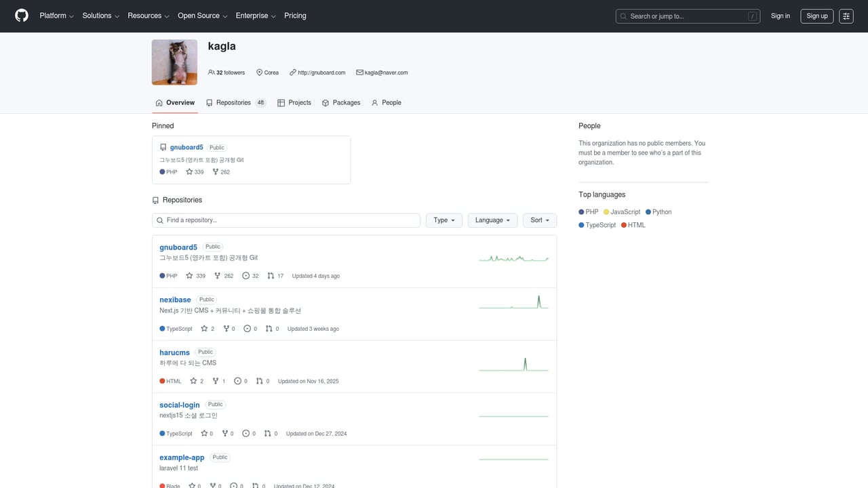
Task: Expand the Sort dropdown
Action: pyautogui.click(x=539, y=220)
